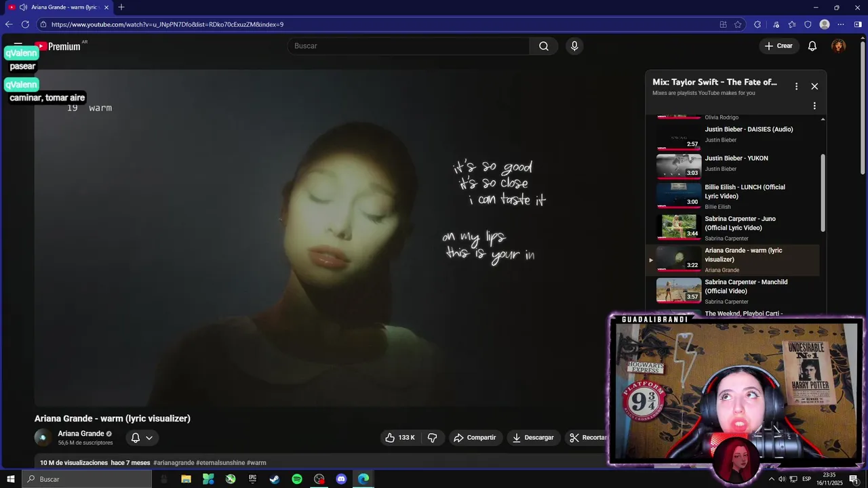Open the Windows Start menu
This screenshot has width=868, height=488.
[11, 479]
